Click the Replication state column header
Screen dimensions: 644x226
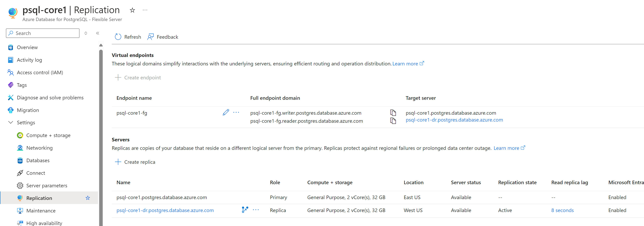[517, 183]
